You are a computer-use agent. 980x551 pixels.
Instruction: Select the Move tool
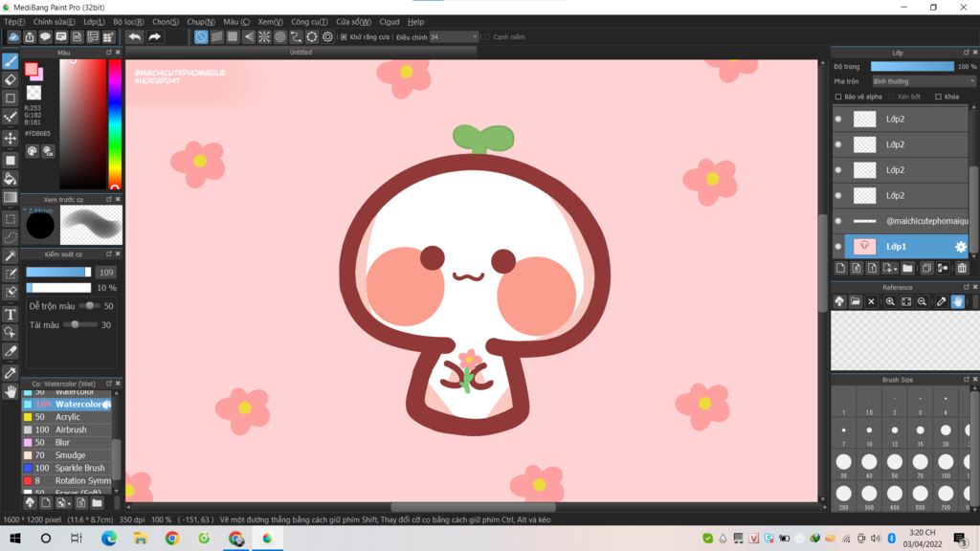click(10, 138)
